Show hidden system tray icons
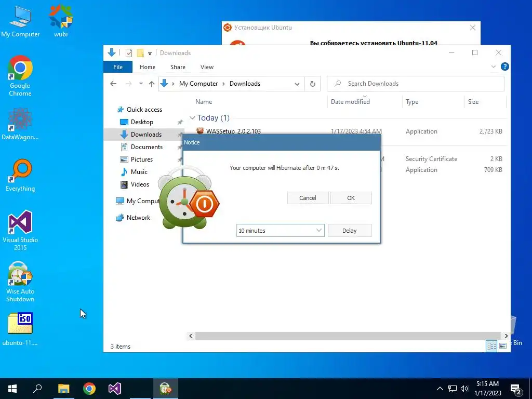The width and height of the screenshot is (532, 399). (440, 389)
